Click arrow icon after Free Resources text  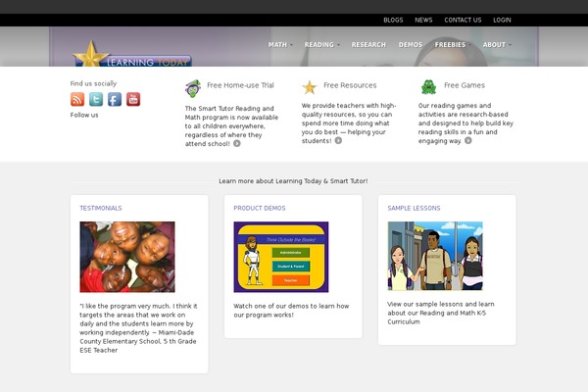(x=338, y=141)
